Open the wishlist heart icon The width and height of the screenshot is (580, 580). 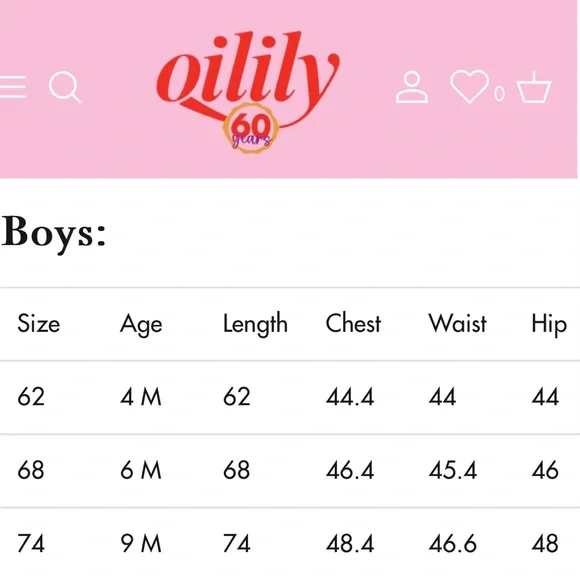point(470,87)
